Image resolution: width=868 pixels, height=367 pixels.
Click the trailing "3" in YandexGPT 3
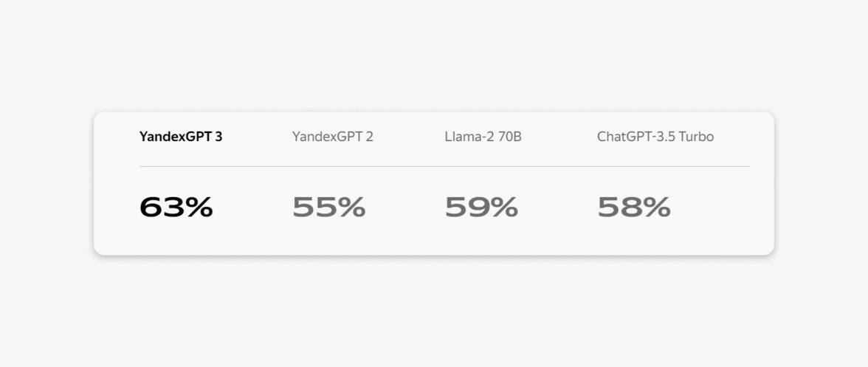coord(218,137)
